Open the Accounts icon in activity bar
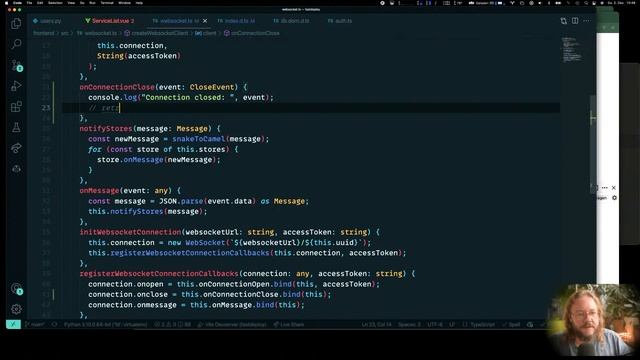640x360 pixels. pos(16,289)
